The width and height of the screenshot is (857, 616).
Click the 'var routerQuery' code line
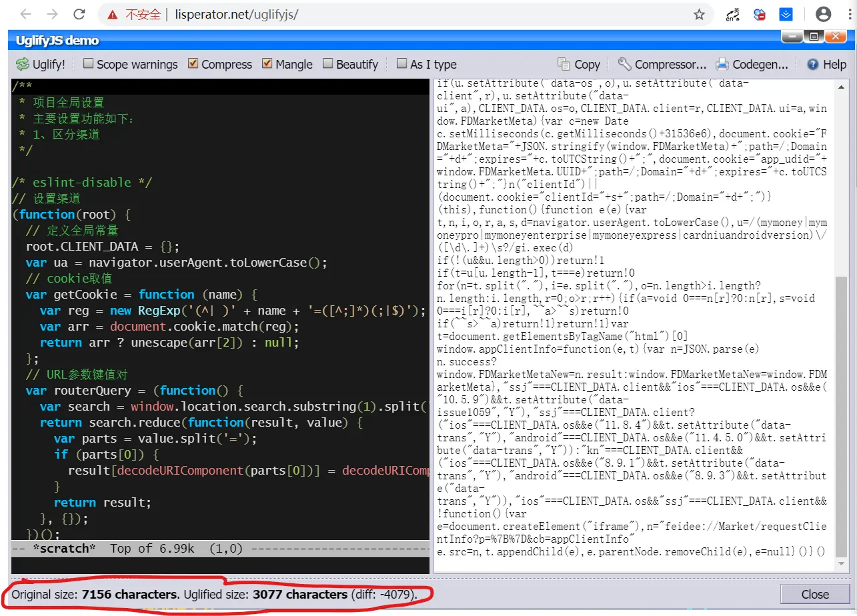pos(135,391)
